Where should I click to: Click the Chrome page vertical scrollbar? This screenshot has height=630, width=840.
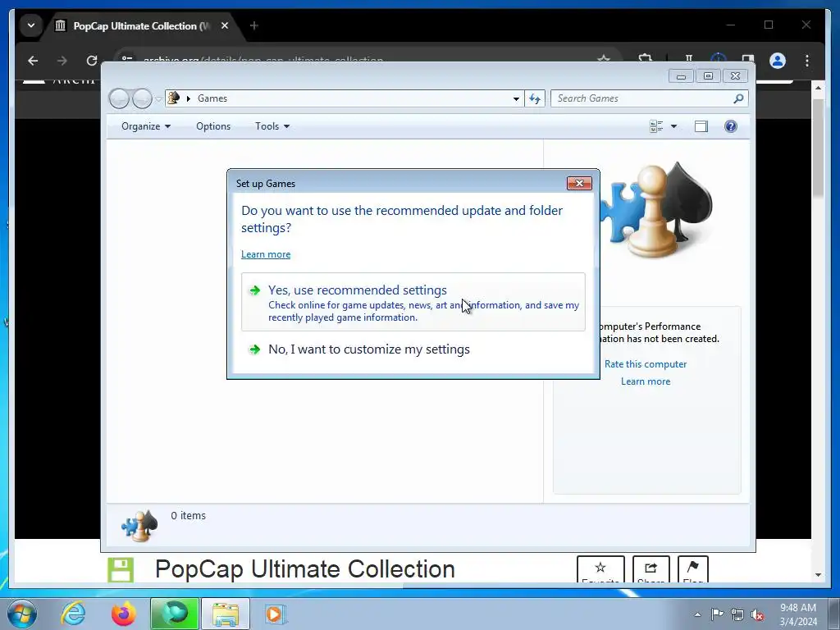coord(818,148)
